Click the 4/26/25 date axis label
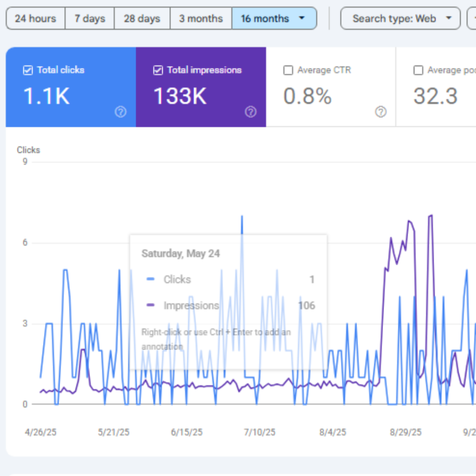 [41, 432]
